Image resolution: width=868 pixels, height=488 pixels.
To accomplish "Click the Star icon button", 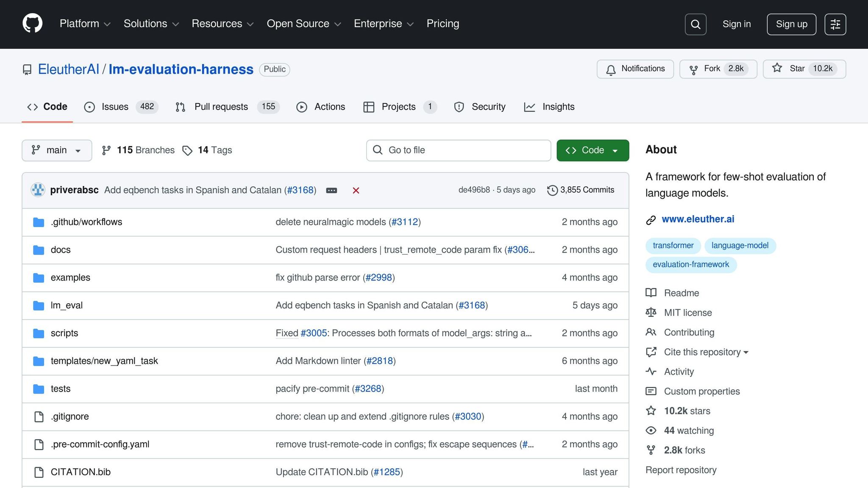I will click(x=777, y=69).
